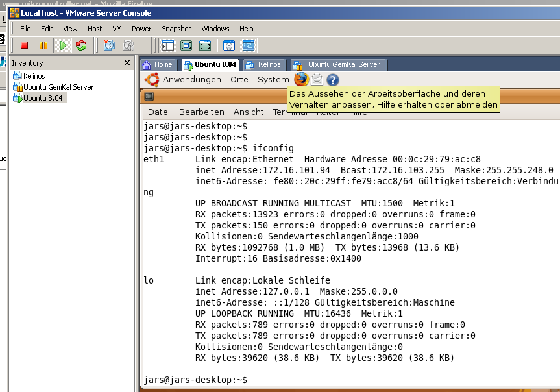The image size is (560, 392).
Task: Open the Host menu
Action: pos(95,29)
